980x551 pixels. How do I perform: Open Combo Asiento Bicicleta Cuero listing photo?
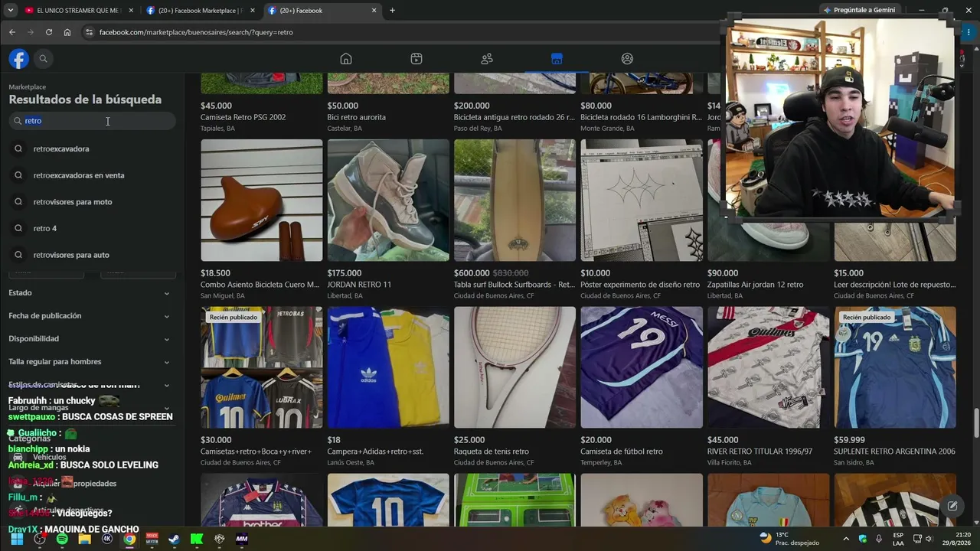tap(262, 201)
